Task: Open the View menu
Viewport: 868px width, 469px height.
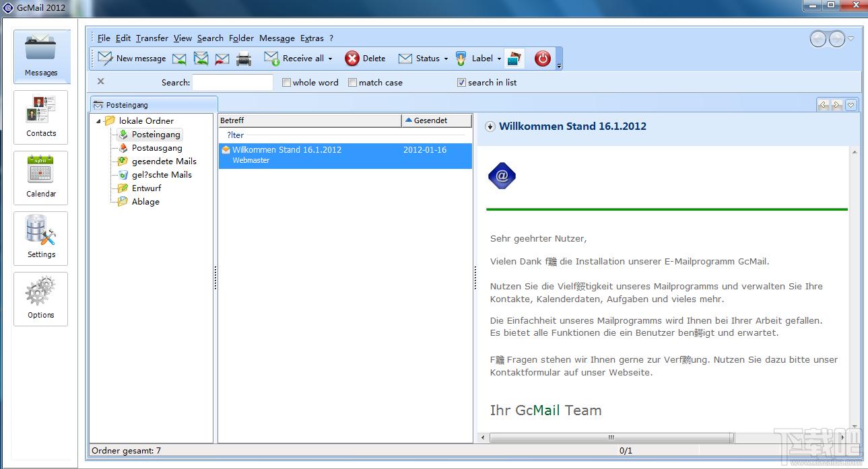Action: click(x=182, y=38)
